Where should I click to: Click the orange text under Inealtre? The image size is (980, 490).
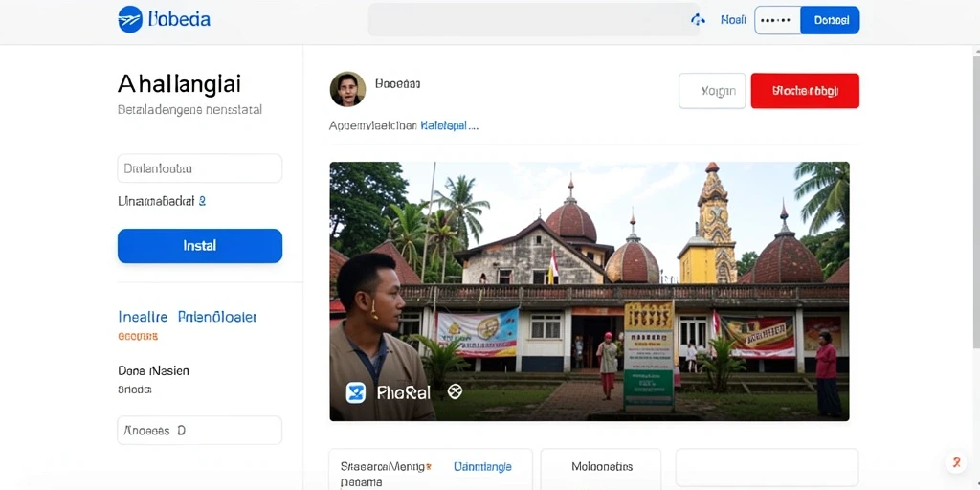click(x=138, y=336)
